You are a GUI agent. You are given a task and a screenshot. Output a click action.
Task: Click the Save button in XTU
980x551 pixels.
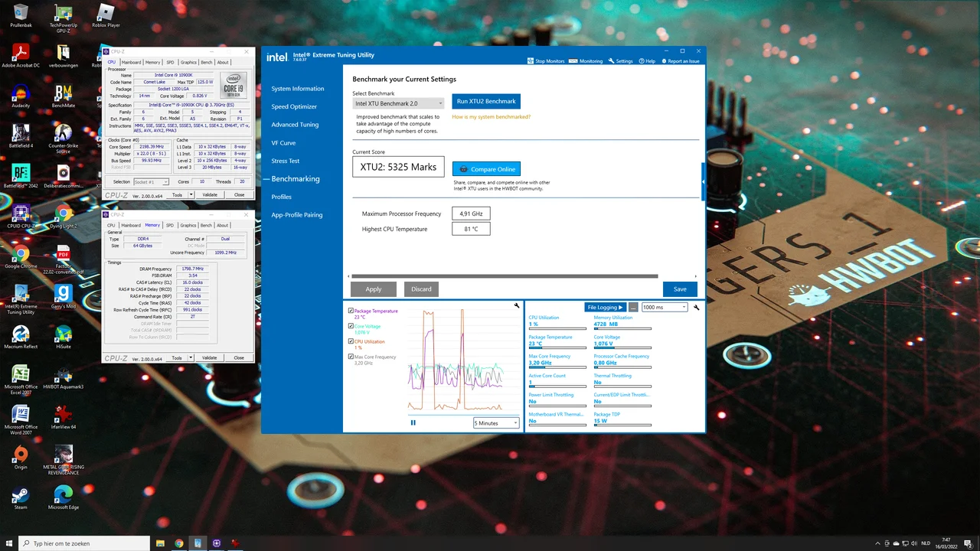coord(680,289)
